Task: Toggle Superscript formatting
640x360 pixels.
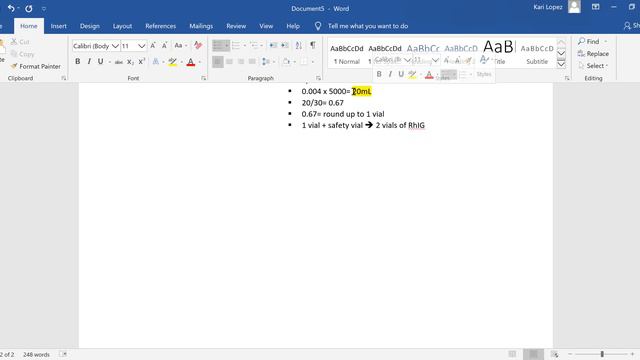Action: (142, 62)
